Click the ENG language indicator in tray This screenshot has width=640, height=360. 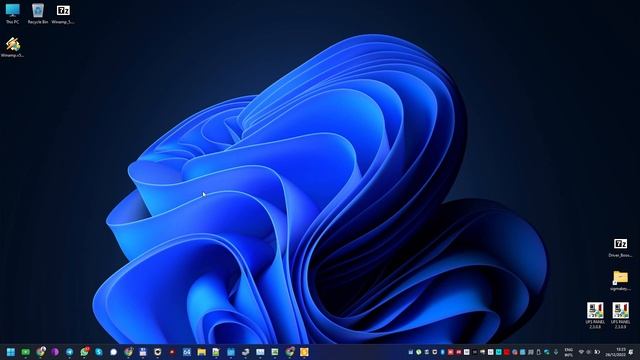569,352
